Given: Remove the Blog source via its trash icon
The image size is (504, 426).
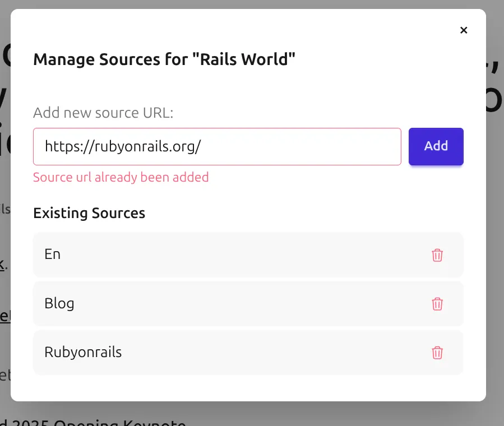Looking at the screenshot, I should (x=438, y=304).
